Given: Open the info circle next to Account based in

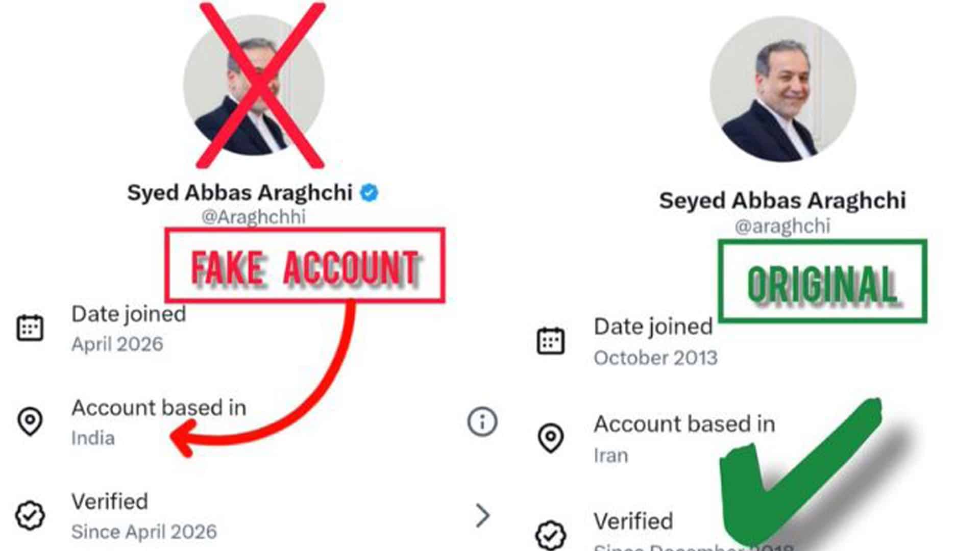Looking at the screenshot, I should (x=482, y=422).
